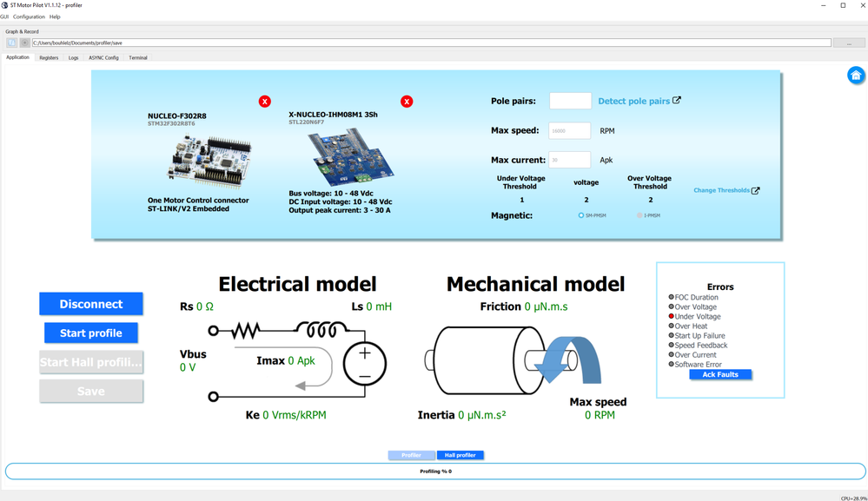Click the greyed Save button
Screen dimensions: 868x501
(x=91, y=391)
